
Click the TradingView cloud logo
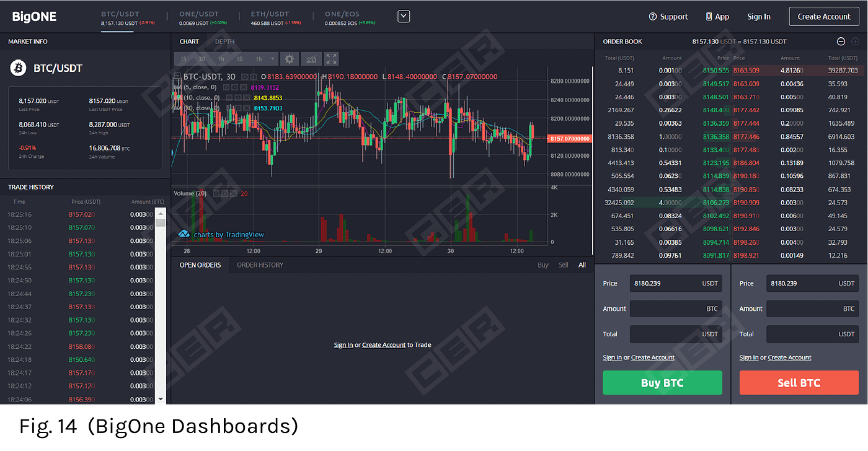[x=184, y=234]
